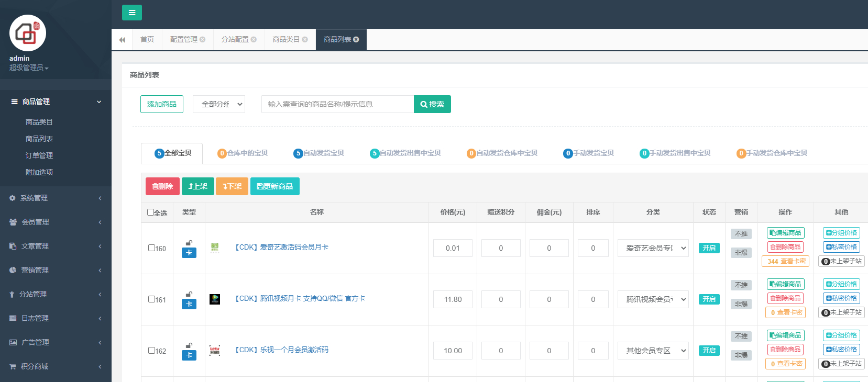The image size is (868, 382).
Task: Open the 【CDK】腾讯视频月卡 product link
Action: point(299,299)
